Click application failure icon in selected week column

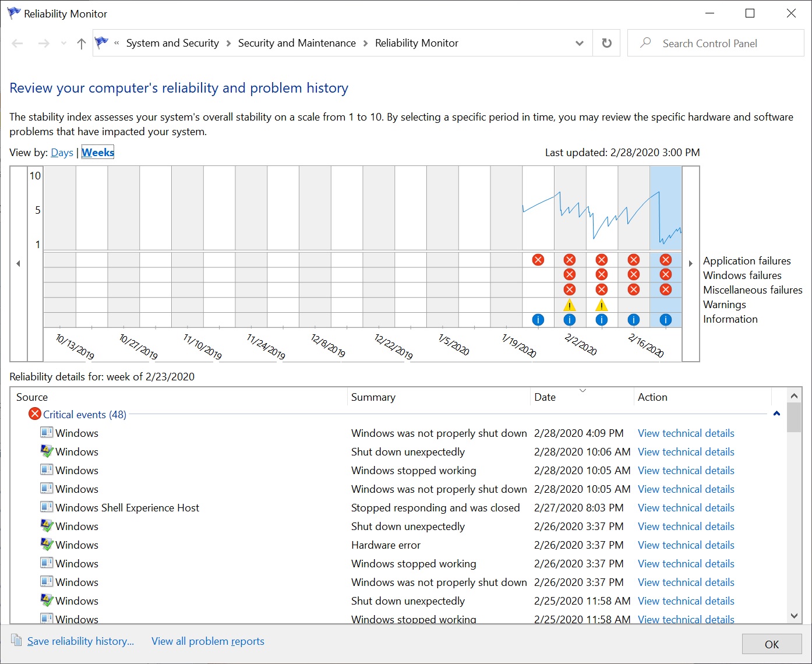pyautogui.click(x=666, y=260)
